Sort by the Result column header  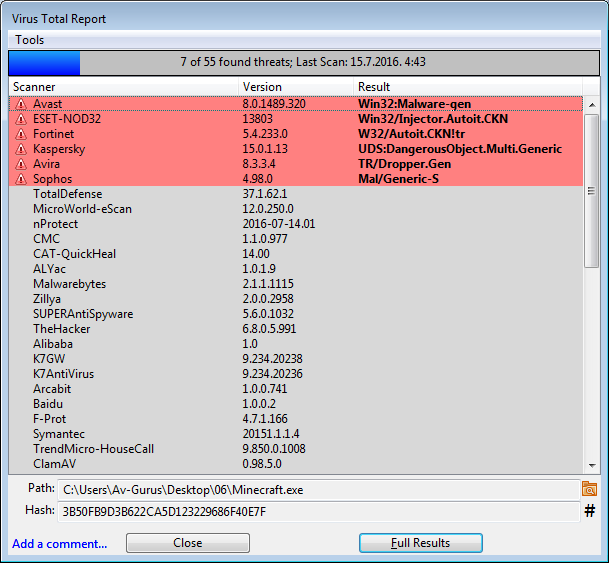point(468,87)
